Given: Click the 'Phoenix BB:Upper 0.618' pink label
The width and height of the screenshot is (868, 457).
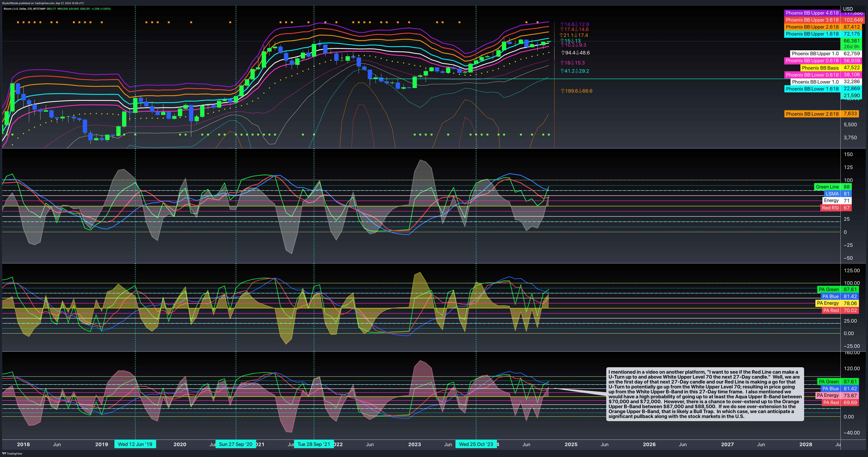Looking at the screenshot, I should pyautogui.click(x=812, y=61).
